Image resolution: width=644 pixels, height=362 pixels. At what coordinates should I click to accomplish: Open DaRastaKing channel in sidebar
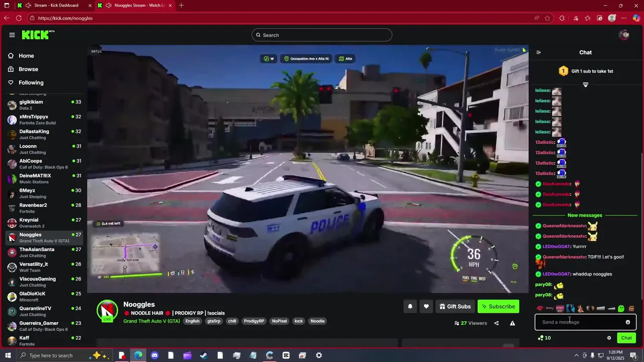(x=44, y=134)
